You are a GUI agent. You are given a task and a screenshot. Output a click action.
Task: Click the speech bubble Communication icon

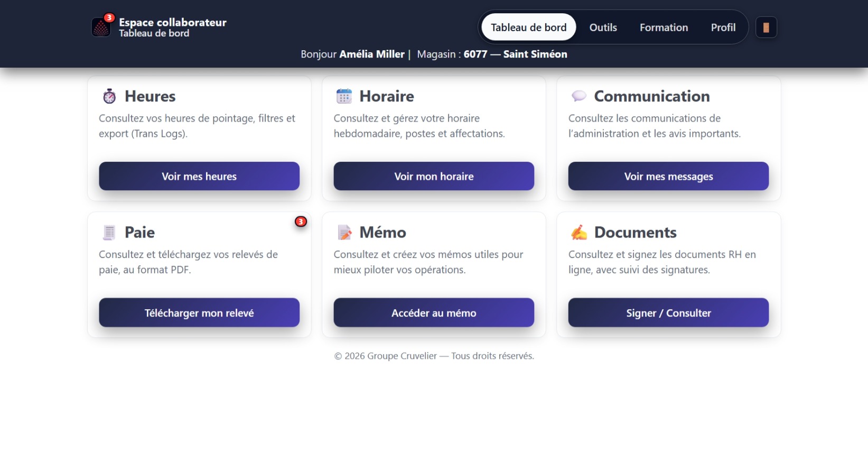click(579, 96)
